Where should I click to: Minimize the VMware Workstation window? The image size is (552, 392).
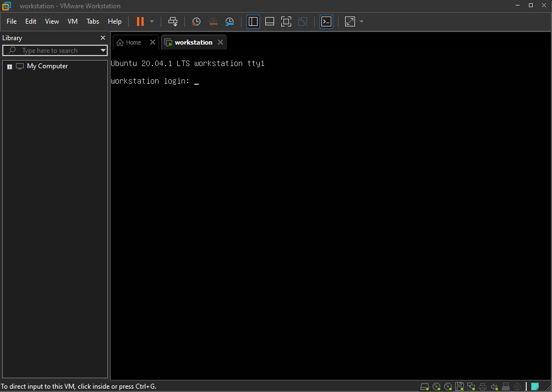(x=517, y=6)
